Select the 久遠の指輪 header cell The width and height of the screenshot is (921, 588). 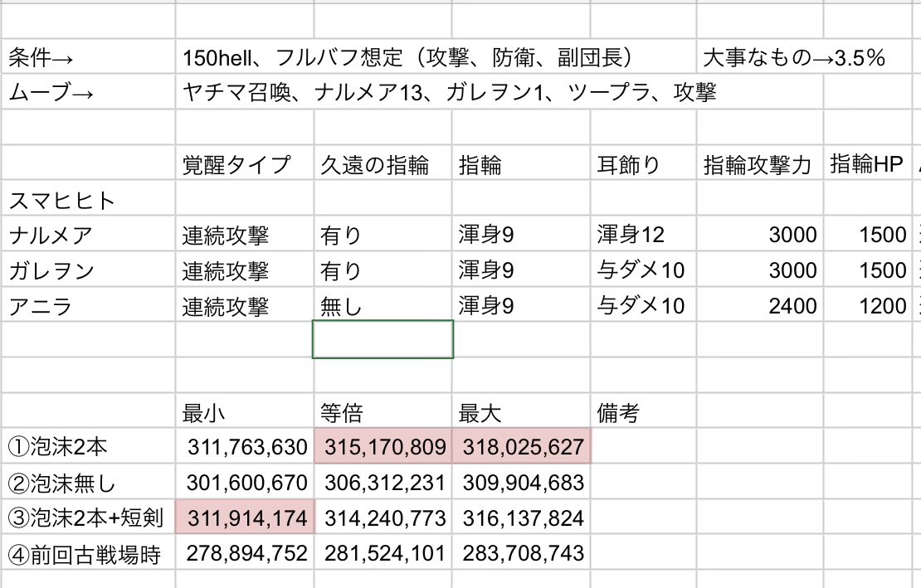(374, 164)
